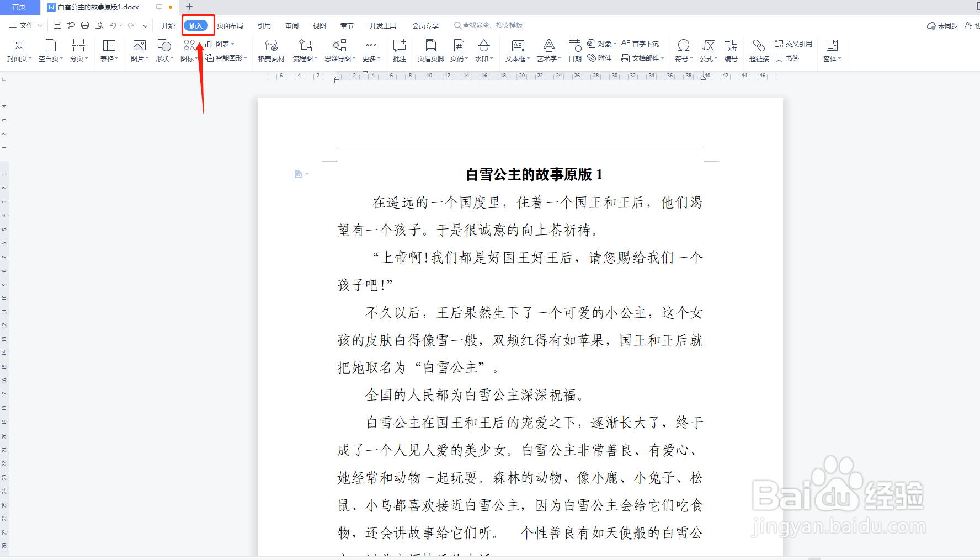Click the Redo arrow

pos(131,25)
